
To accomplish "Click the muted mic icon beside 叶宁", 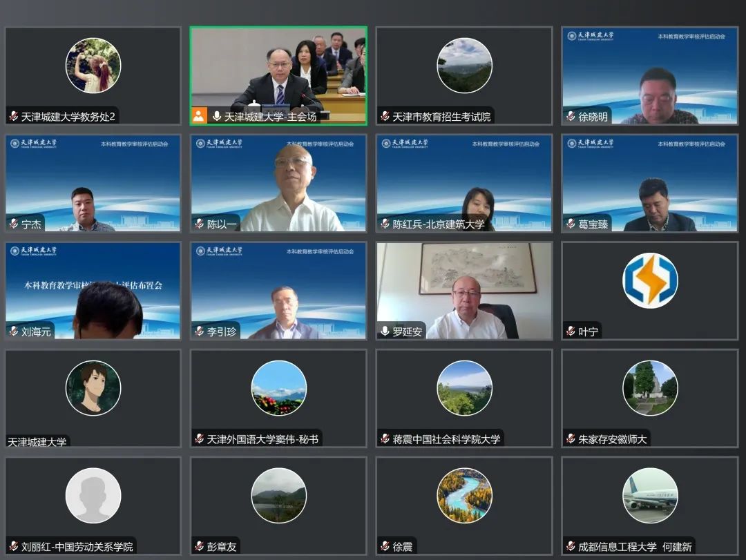I will tap(571, 331).
